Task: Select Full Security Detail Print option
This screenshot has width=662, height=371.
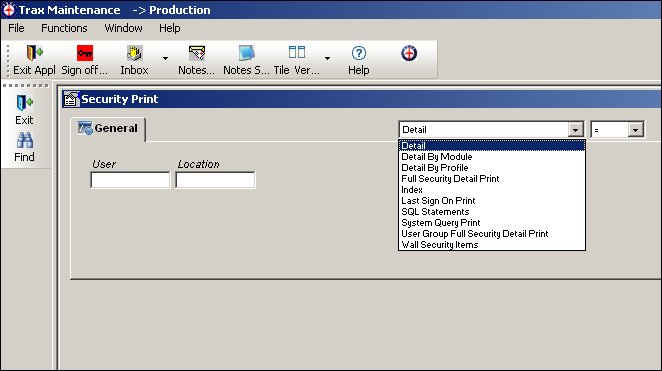Action: [x=492, y=179]
